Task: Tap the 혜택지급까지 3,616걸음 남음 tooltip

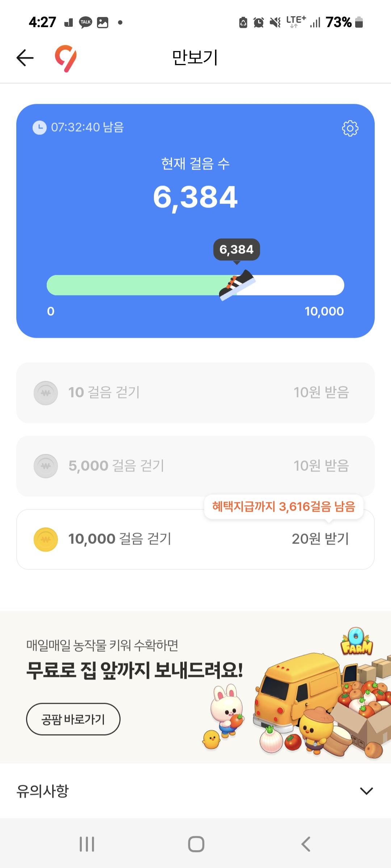Action: pos(283,507)
